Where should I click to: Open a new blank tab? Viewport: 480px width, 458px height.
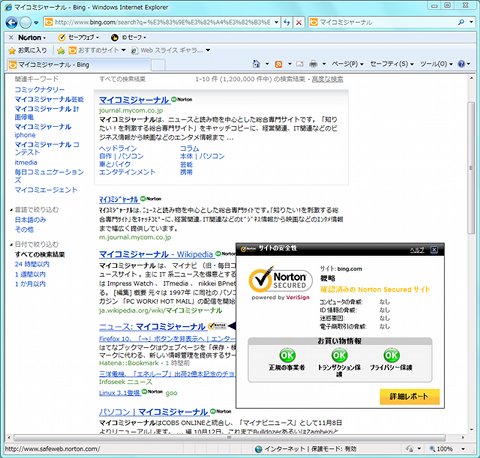tap(158, 65)
